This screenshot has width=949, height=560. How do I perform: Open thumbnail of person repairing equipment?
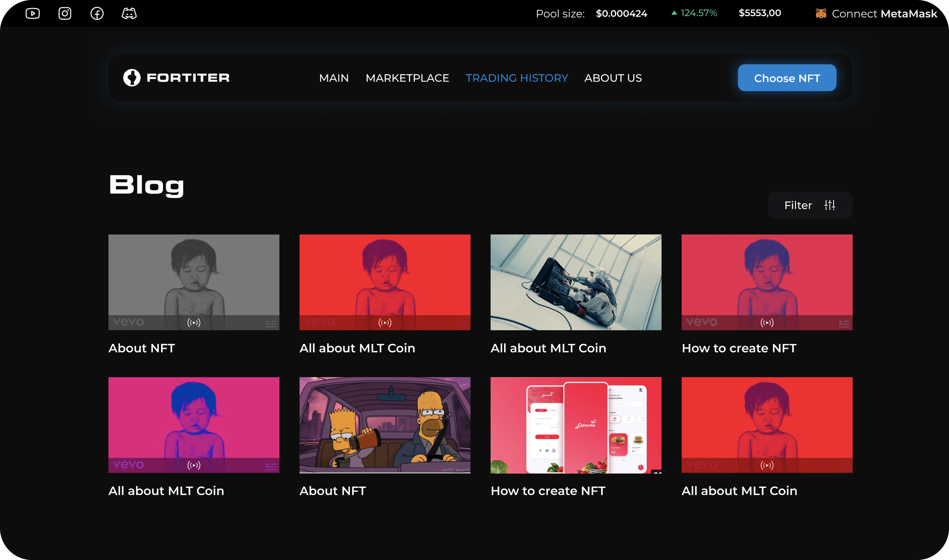[x=576, y=282]
